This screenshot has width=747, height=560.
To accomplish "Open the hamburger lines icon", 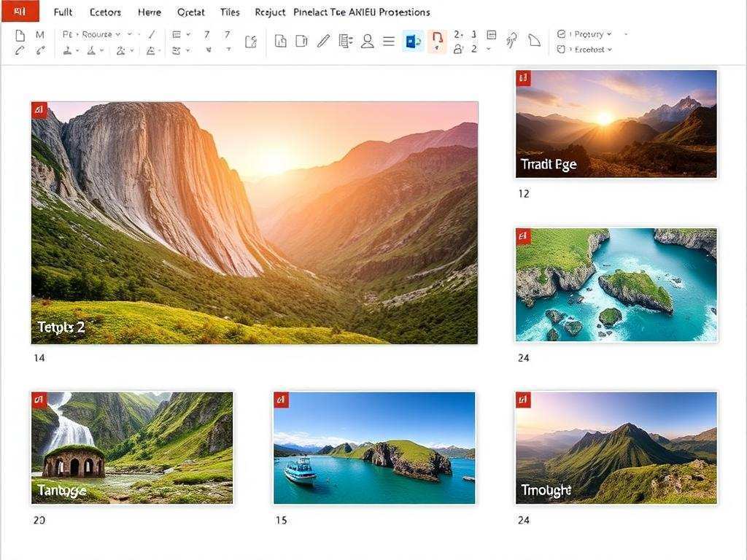I will (x=389, y=42).
